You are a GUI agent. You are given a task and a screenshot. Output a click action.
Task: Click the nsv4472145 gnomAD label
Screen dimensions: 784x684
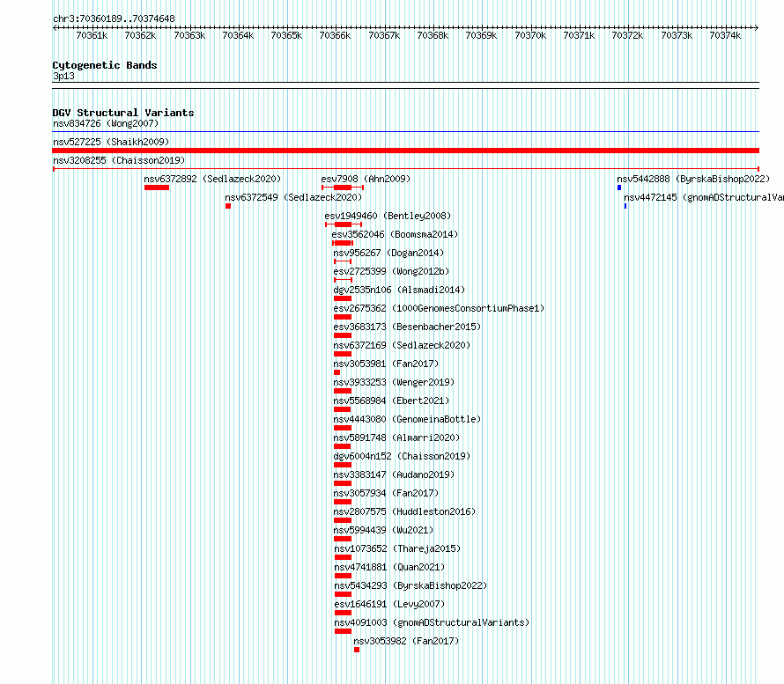[704, 197]
